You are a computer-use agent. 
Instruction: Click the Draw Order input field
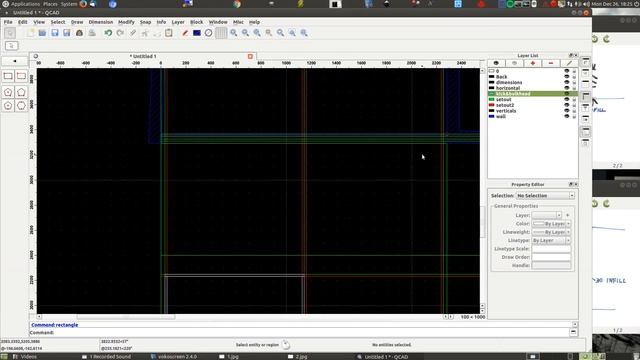click(x=551, y=257)
